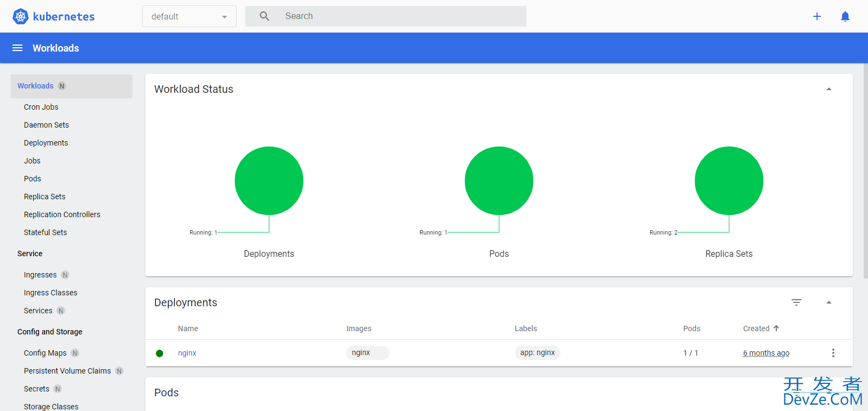Click the '1 / 1' pods value
The height and width of the screenshot is (411, 868).
pos(691,353)
